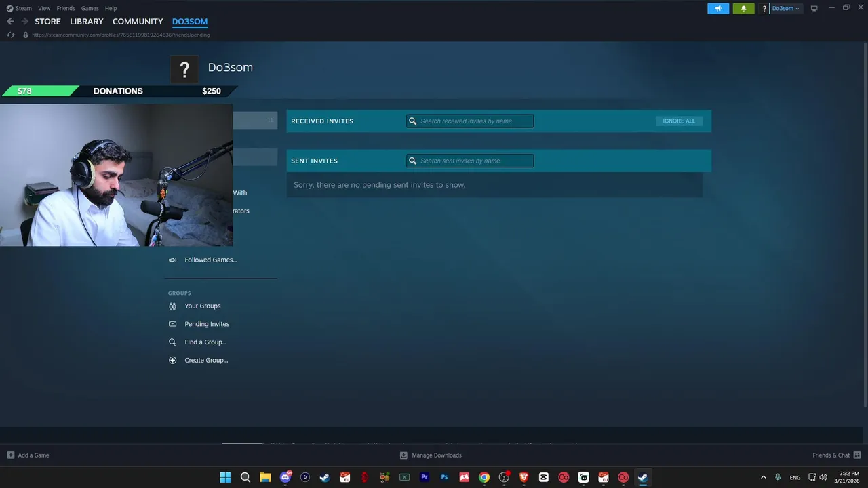Open the clock showing 7:32 PM
The width and height of the screenshot is (868, 488).
848,477
